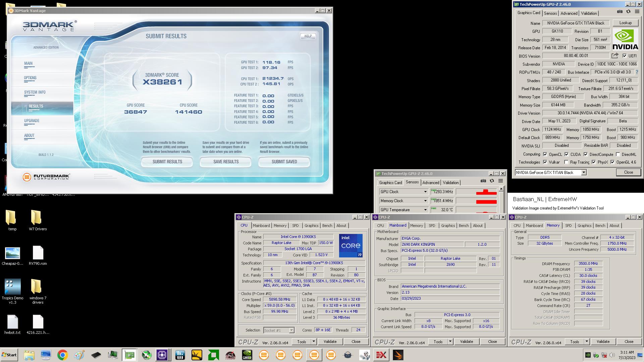
Task: Expand Tools arrow in CPU-Z CPU window
Action: pyautogui.click(x=314, y=342)
